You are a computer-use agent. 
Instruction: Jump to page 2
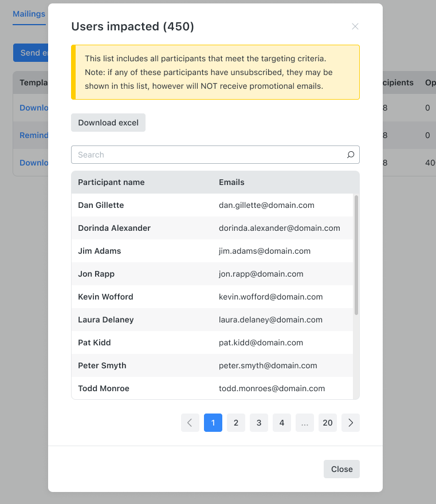click(236, 423)
